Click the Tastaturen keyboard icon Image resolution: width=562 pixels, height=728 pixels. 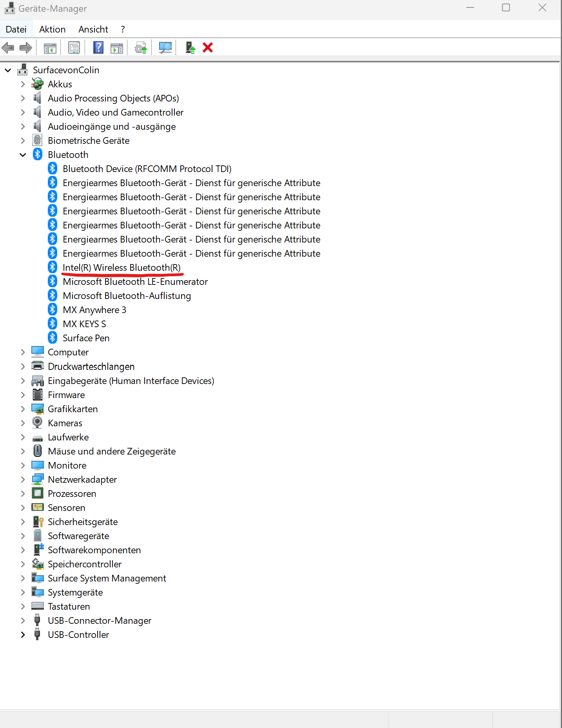pyautogui.click(x=38, y=606)
